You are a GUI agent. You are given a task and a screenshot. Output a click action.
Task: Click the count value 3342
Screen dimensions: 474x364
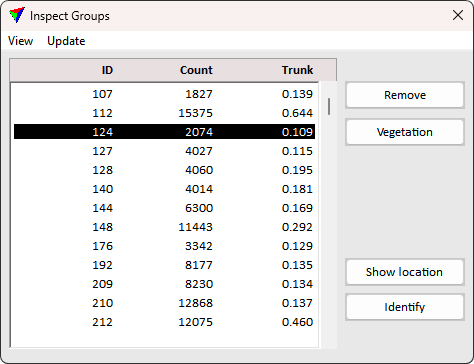click(199, 246)
